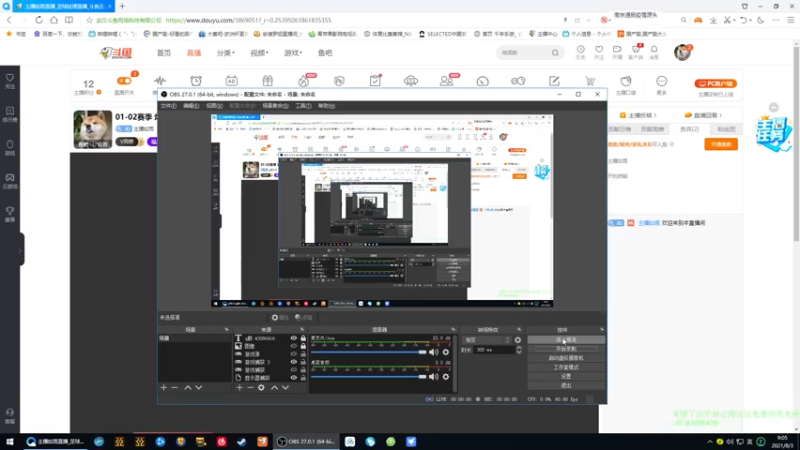The image size is (800, 450).
Task: Pop out the mixer dock panel icon
Action: pyautogui.click(x=453, y=330)
